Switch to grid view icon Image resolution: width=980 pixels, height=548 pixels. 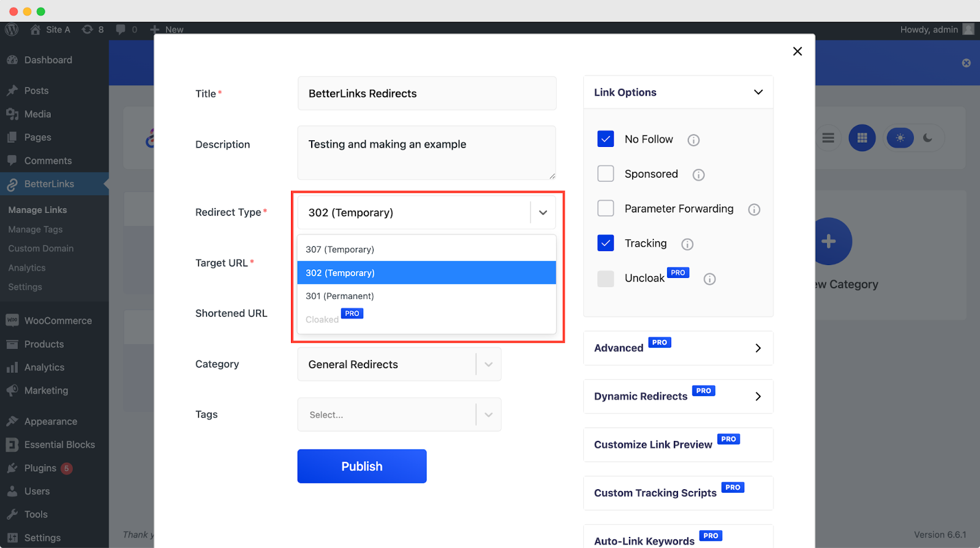pos(862,138)
